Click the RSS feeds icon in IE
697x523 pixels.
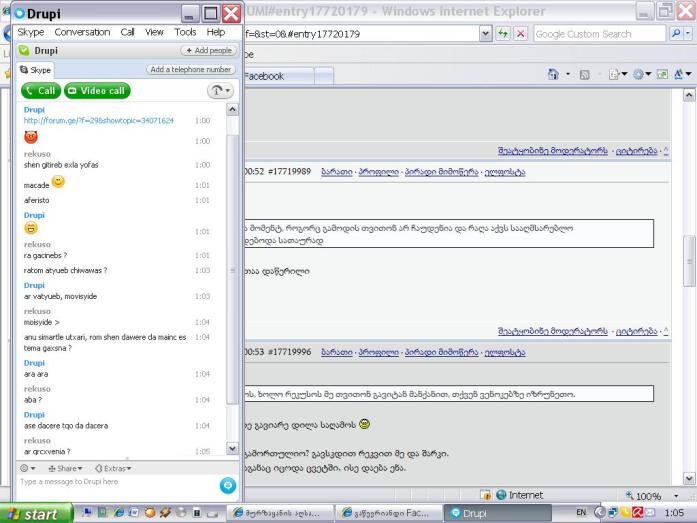585,75
